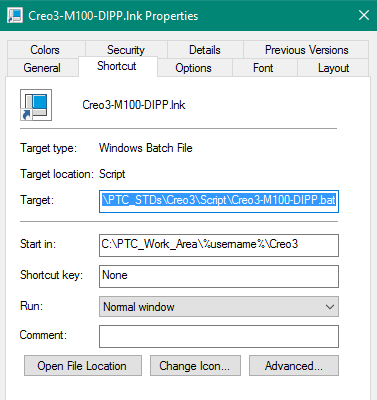Click the 'Target type:' label
Image resolution: width=377 pixels, height=400 pixels.
pyautogui.click(x=49, y=148)
